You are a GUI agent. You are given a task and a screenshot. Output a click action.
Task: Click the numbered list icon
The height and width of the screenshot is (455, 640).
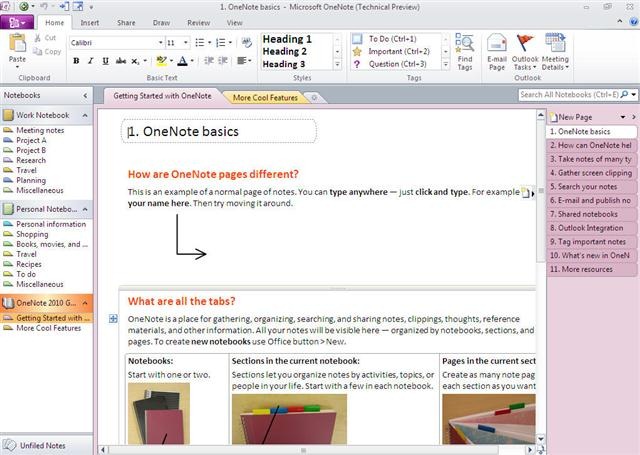[x=220, y=42]
